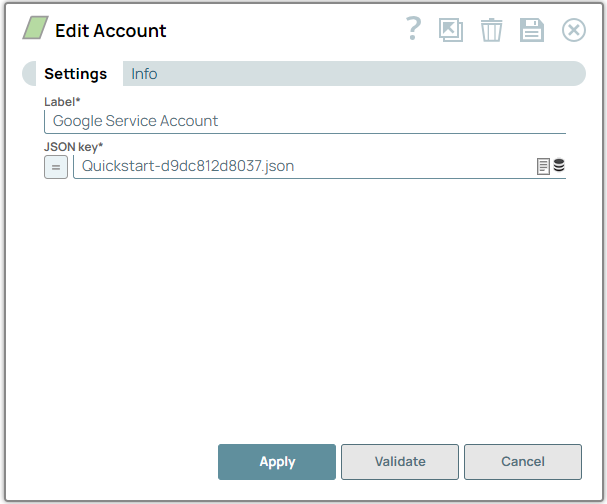The height and width of the screenshot is (504, 607).
Task: Switch to the Info tab
Action: pyautogui.click(x=144, y=74)
